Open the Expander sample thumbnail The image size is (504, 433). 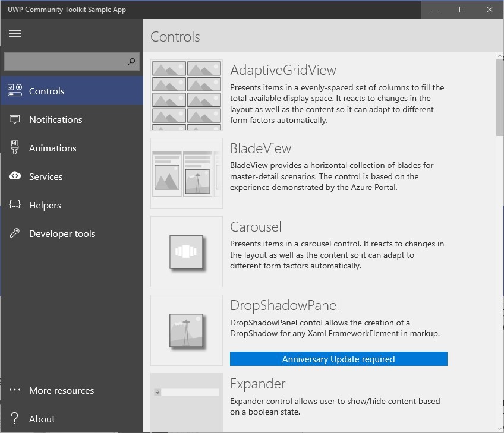[x=187, y=403]
